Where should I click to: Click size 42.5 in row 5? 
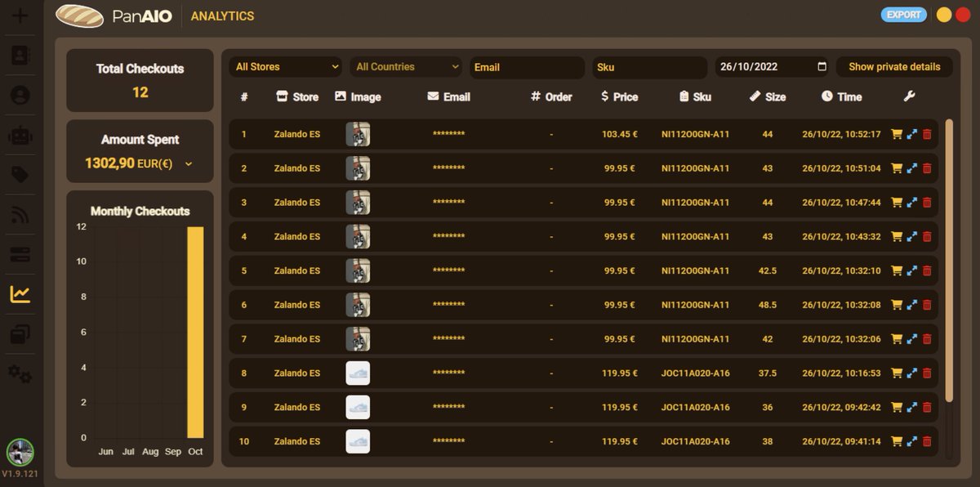[x=768, y=270]
